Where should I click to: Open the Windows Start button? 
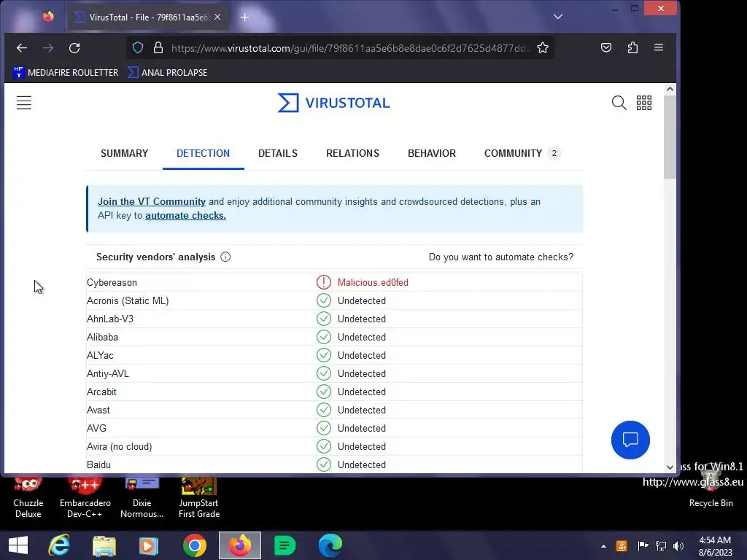click(x=18, y=545)
